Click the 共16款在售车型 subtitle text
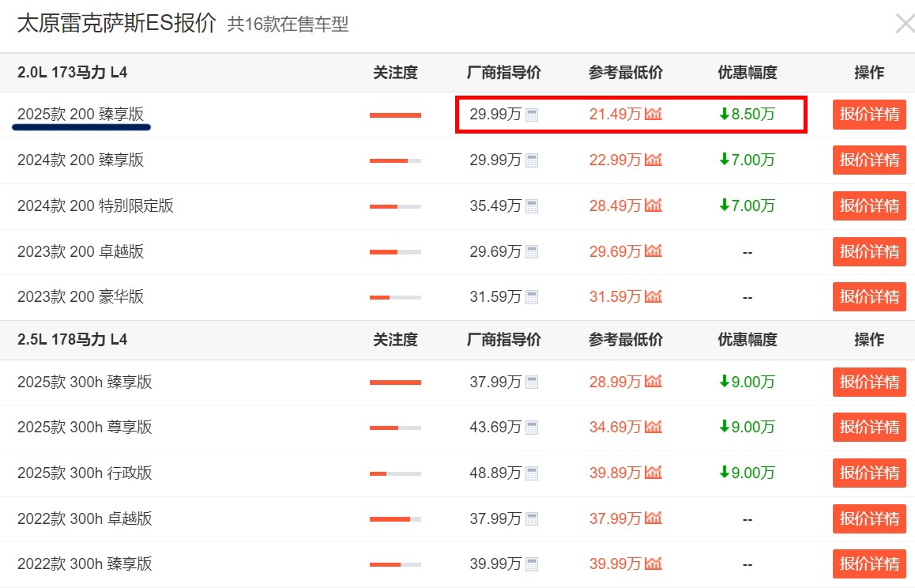The width and height of the screenshot is (915, 588). [288, 24]
